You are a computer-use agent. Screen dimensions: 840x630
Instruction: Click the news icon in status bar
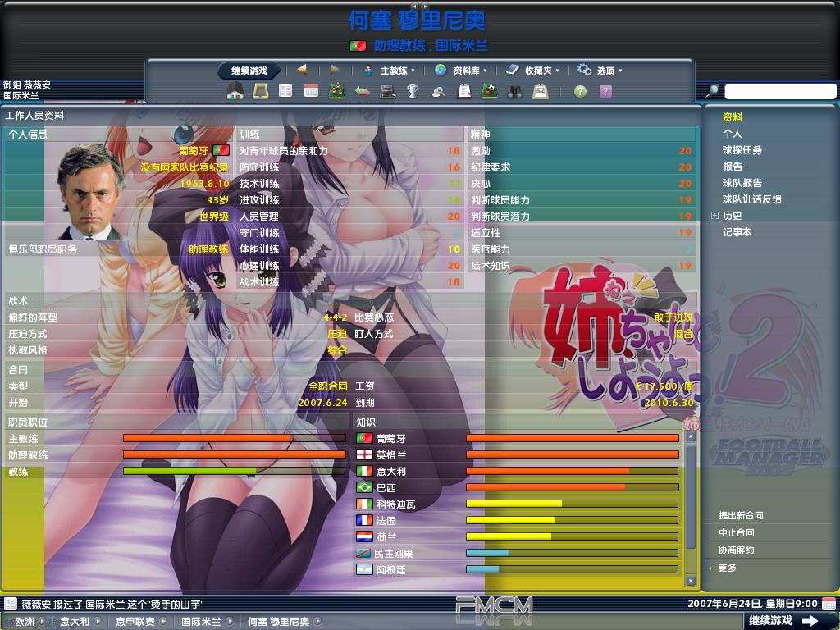[x=11, y=604]
